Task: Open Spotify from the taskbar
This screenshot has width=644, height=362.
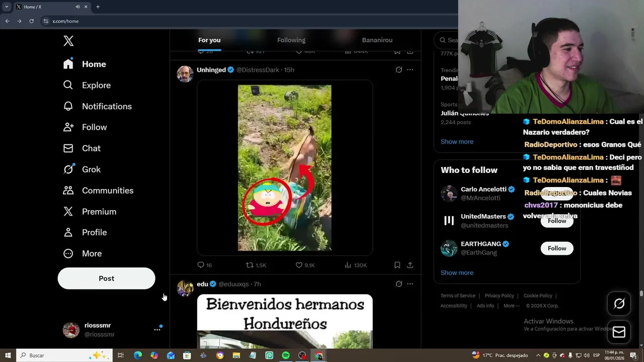Action: (286, 355)
